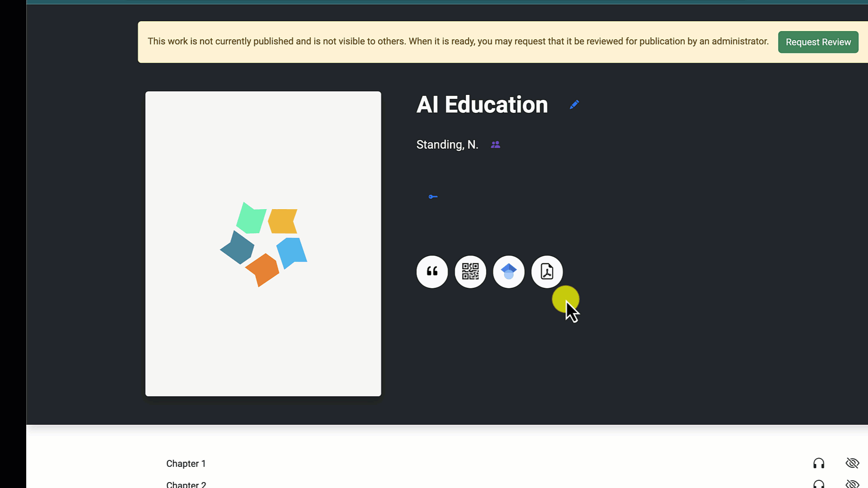868x488 pixels.
Task: Play Chapter 1 audio with the headphones icon
Action: click(x=819, y=463)
